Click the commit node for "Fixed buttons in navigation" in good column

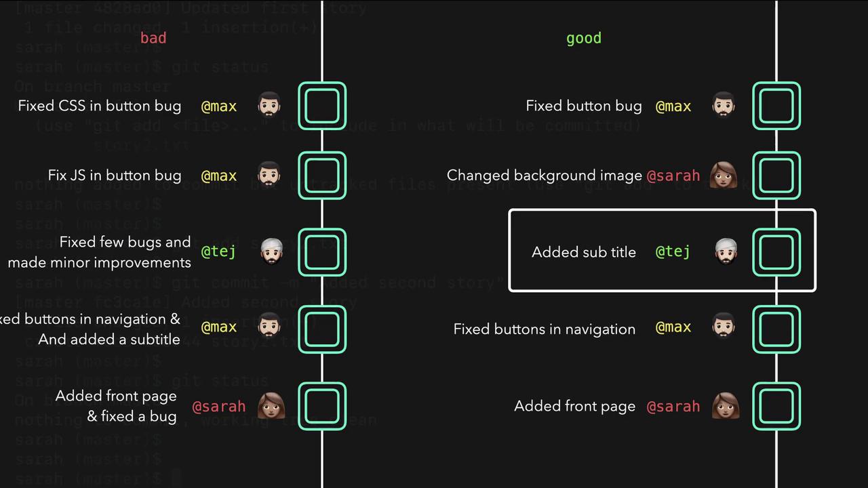pyautogui.click(x=776, y=329)
